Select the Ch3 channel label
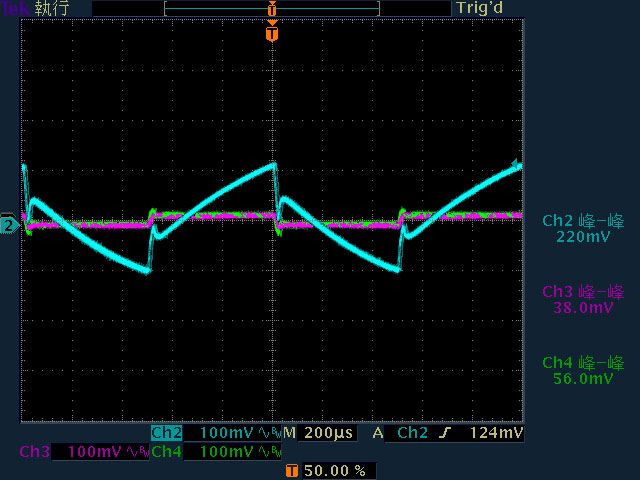 tap(35, 452)
